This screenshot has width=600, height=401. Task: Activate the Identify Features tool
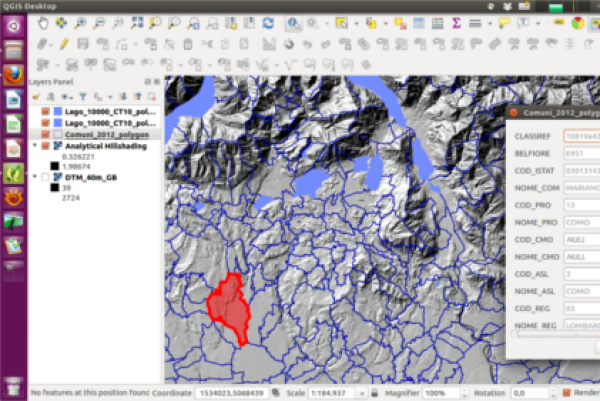pyautogui.click(x=295, y=22)
